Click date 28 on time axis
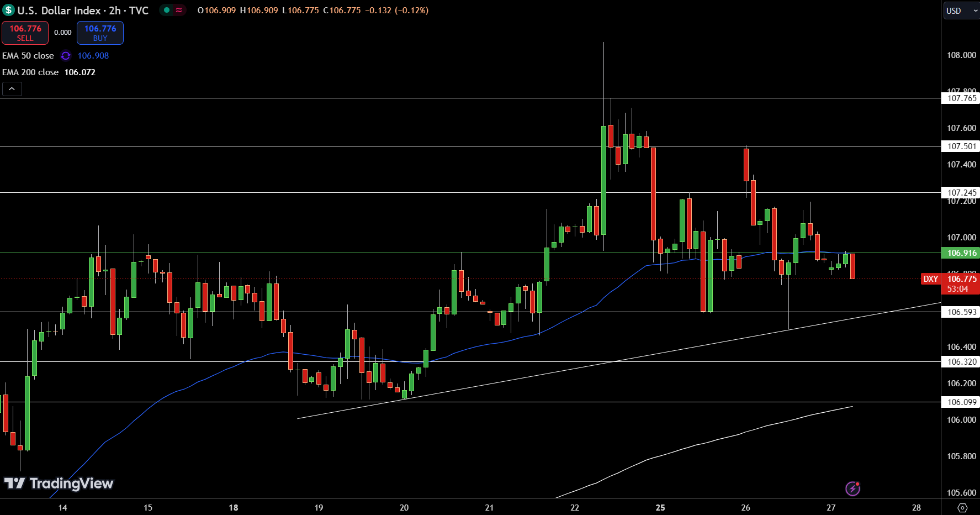The width and height of the screenshot is (980, 515). (x=917, y=508)
